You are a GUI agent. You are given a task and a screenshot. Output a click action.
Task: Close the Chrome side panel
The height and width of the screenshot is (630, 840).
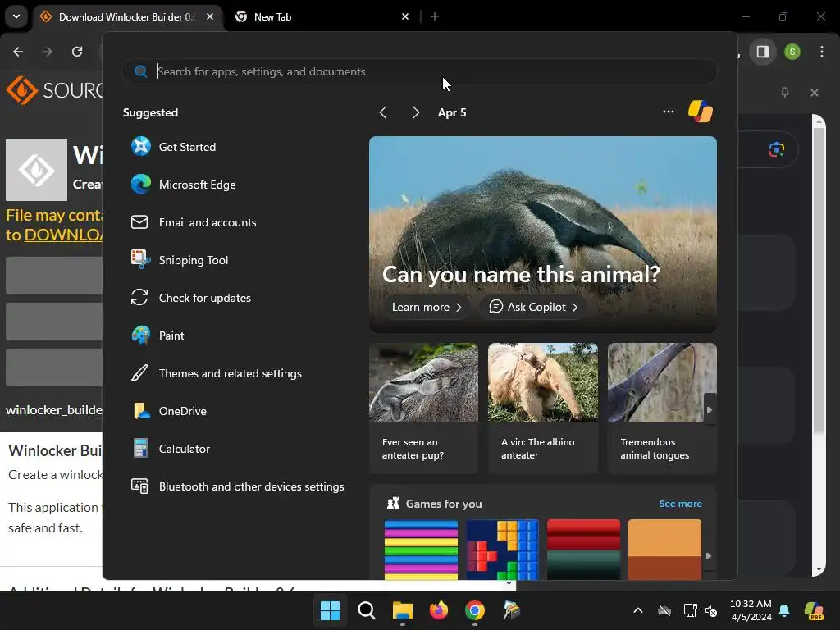coord(815,92)
